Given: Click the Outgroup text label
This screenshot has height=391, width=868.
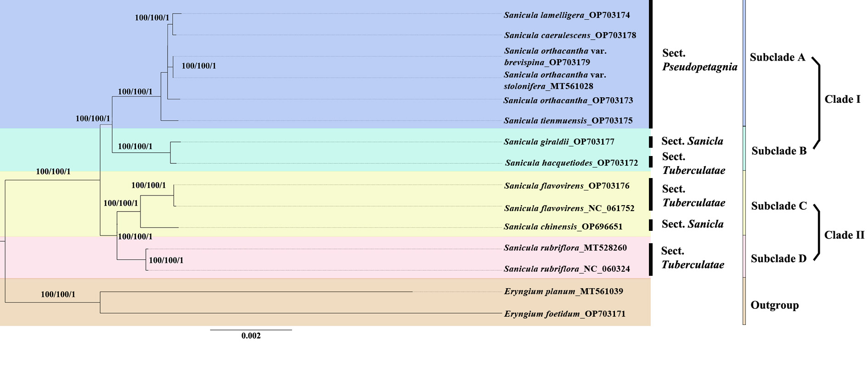Looking at the screenshot, I should 774,305.
